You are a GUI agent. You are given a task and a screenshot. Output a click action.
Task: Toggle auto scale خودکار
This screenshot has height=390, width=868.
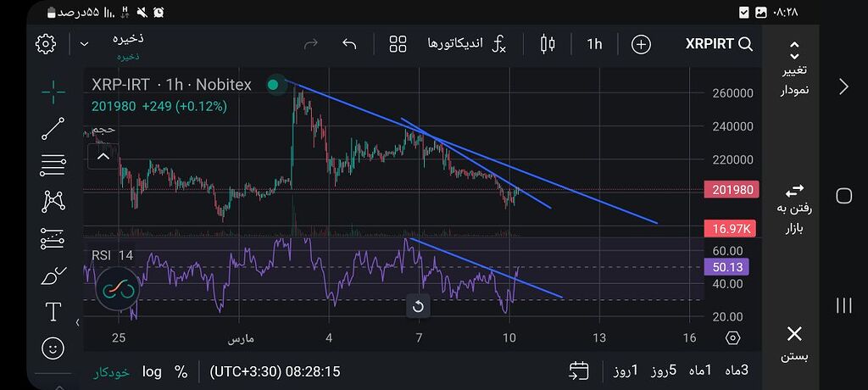tap(111, 371)
